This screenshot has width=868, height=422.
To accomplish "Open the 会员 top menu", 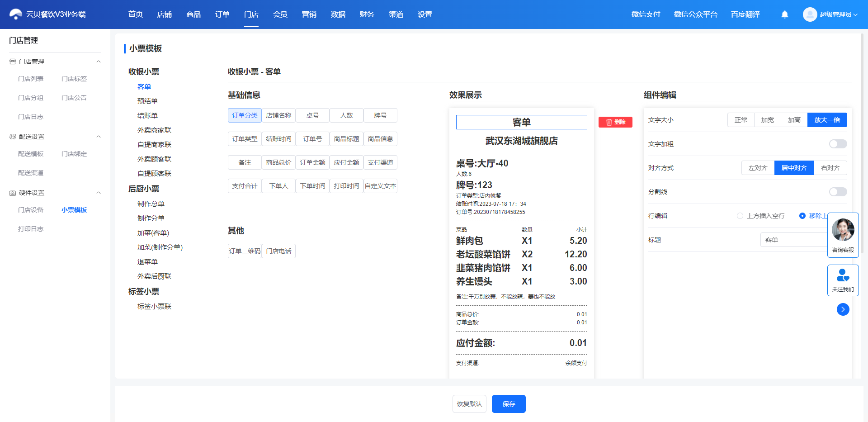I will (280, 14).
